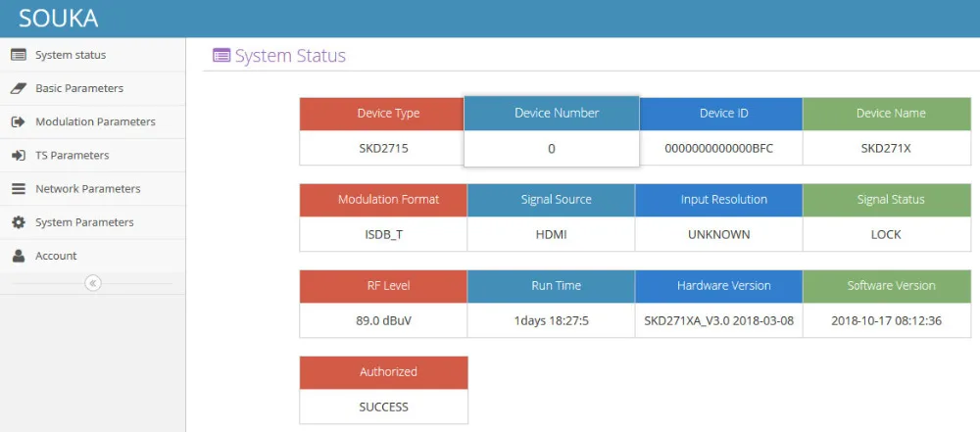
Task: Select Network Parameters in sidebar
Action: (x=92, y=189)
